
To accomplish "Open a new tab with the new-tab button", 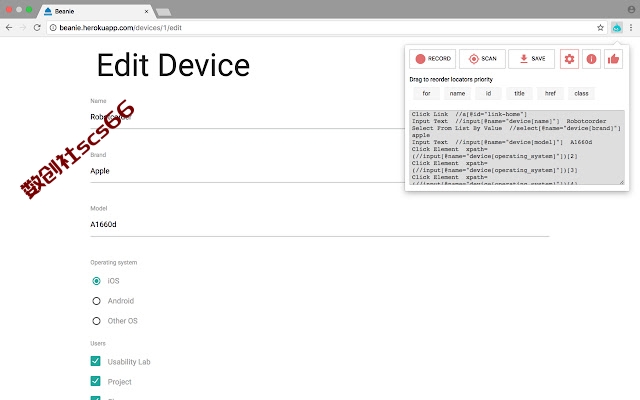I will pos(164,12).
